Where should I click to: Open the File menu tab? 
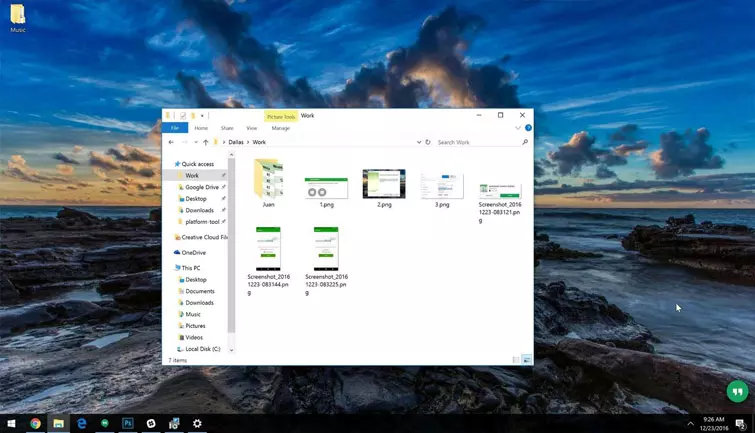175,128
